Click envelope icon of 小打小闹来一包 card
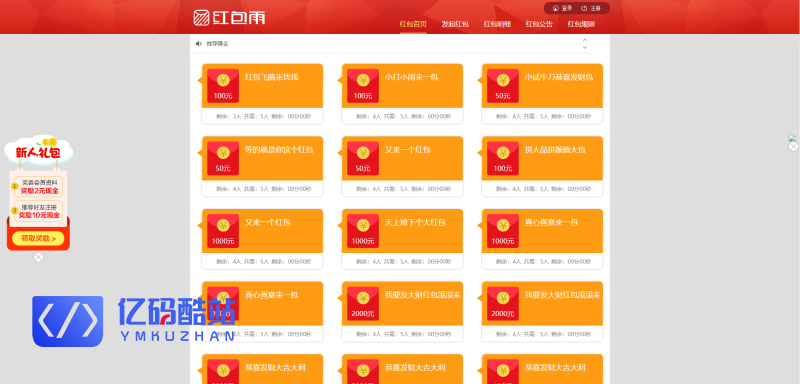This screenshot has height=384, width=800. [363, 86]
